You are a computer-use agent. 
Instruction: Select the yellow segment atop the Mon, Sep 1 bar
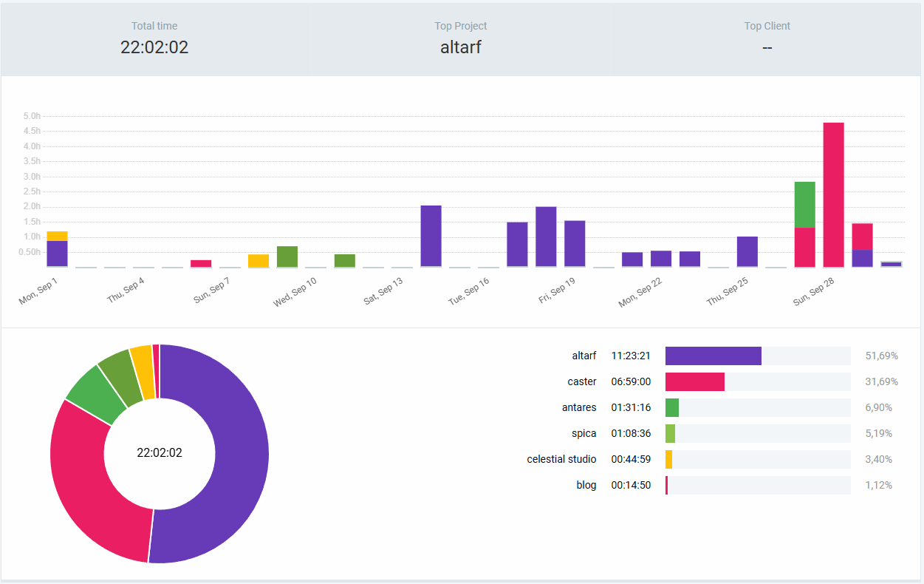click(57, 236)
